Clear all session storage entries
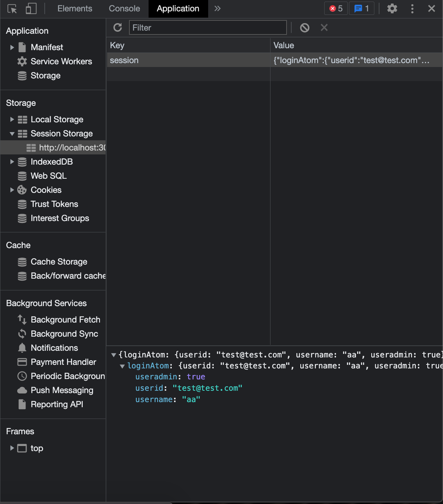443x504 pixels. [x=305, y=27]
